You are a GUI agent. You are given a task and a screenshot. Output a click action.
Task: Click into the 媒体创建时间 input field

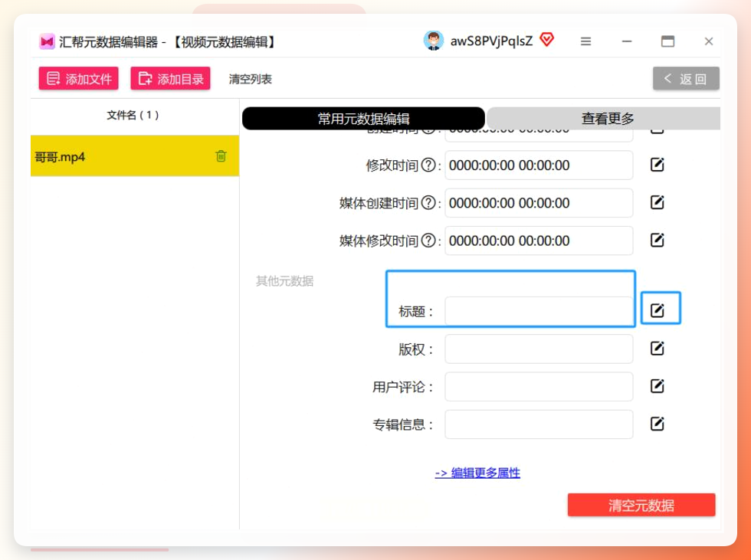pos(539,203)
